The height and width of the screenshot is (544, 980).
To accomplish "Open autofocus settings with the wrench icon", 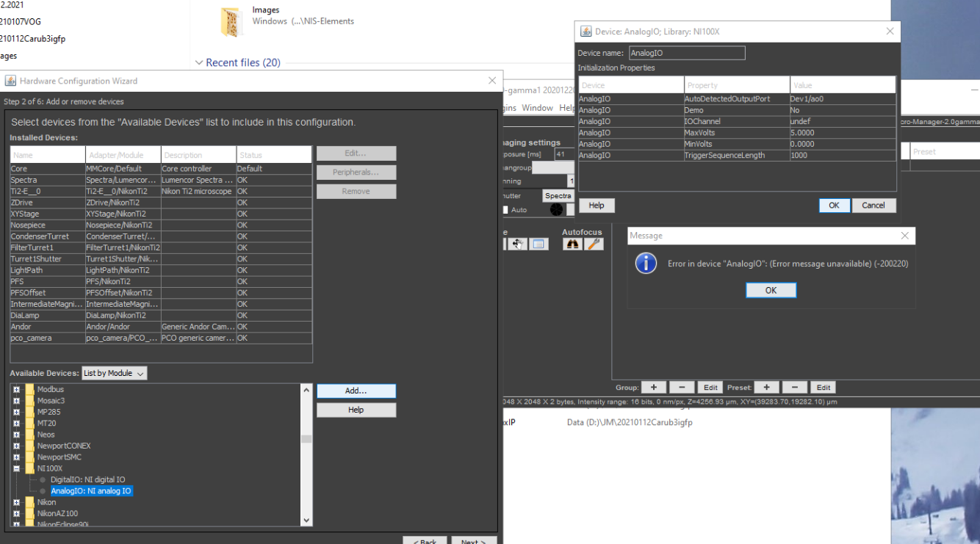I will click(x=594, y=244).
